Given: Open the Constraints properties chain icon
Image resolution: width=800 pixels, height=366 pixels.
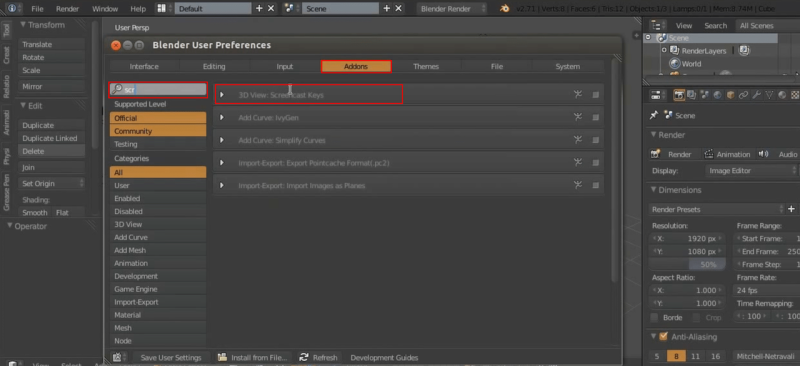Looking at the screenshot, I should pos(743,95).
